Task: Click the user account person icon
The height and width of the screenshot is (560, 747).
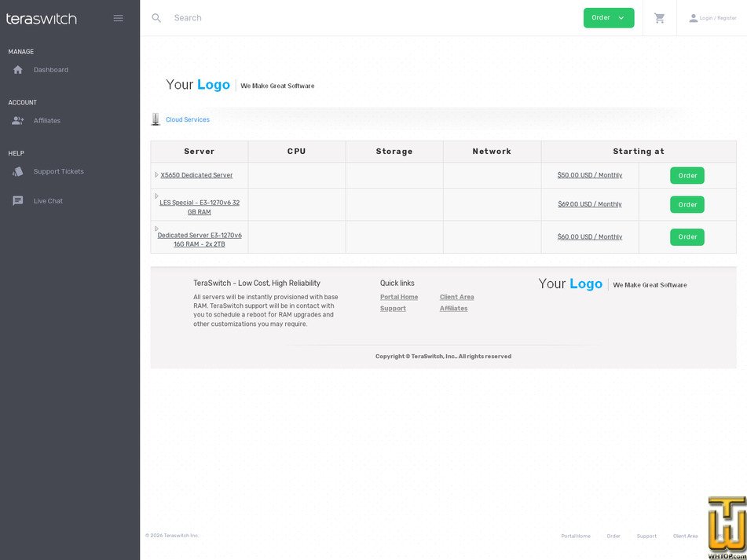Action: [693, 18]
